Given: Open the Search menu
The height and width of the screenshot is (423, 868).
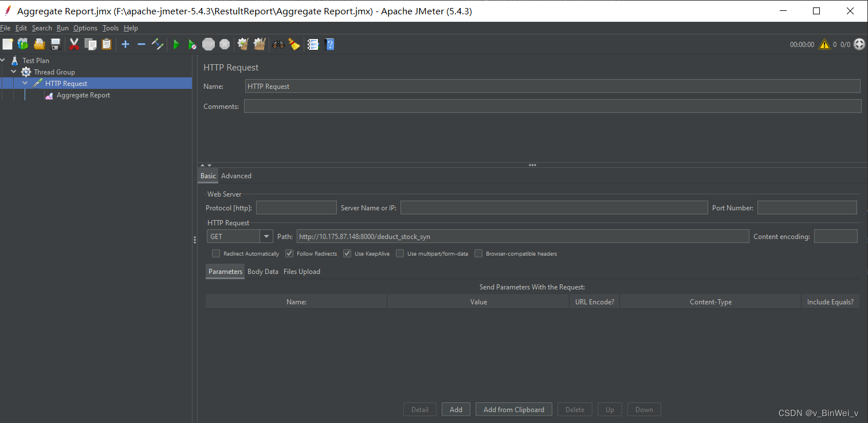Looking at the screenshot, I should click(42, 28).
